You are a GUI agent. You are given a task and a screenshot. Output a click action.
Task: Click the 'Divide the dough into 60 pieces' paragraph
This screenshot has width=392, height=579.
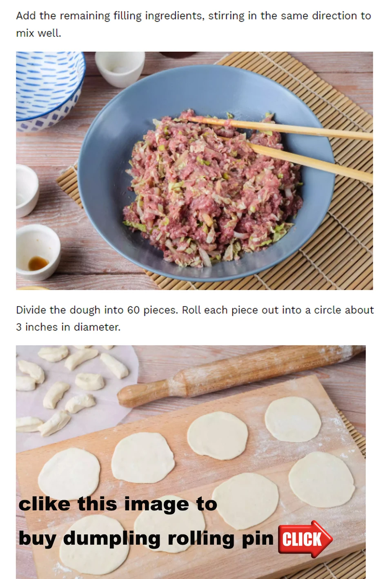tap(195, 318)
